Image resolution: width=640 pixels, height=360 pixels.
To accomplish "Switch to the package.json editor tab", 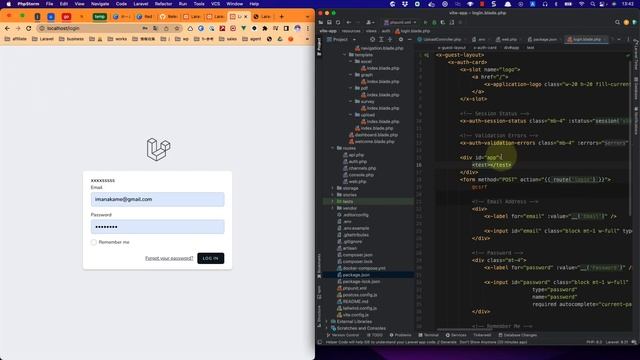I will [542, 40].
